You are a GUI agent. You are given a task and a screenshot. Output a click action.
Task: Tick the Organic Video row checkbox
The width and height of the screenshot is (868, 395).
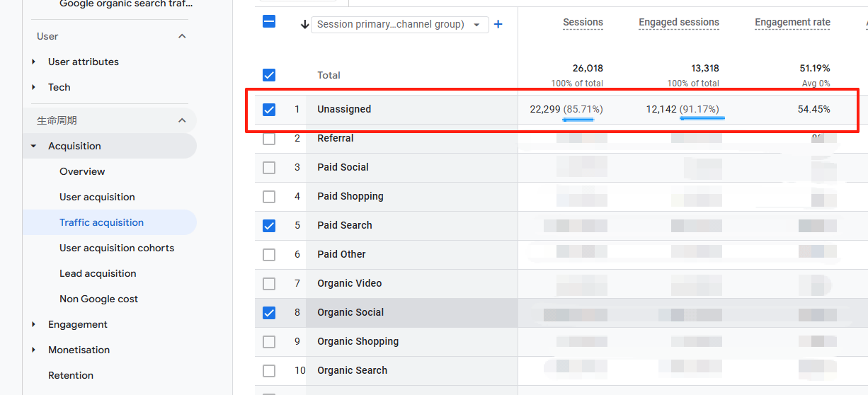coord(269,284)
